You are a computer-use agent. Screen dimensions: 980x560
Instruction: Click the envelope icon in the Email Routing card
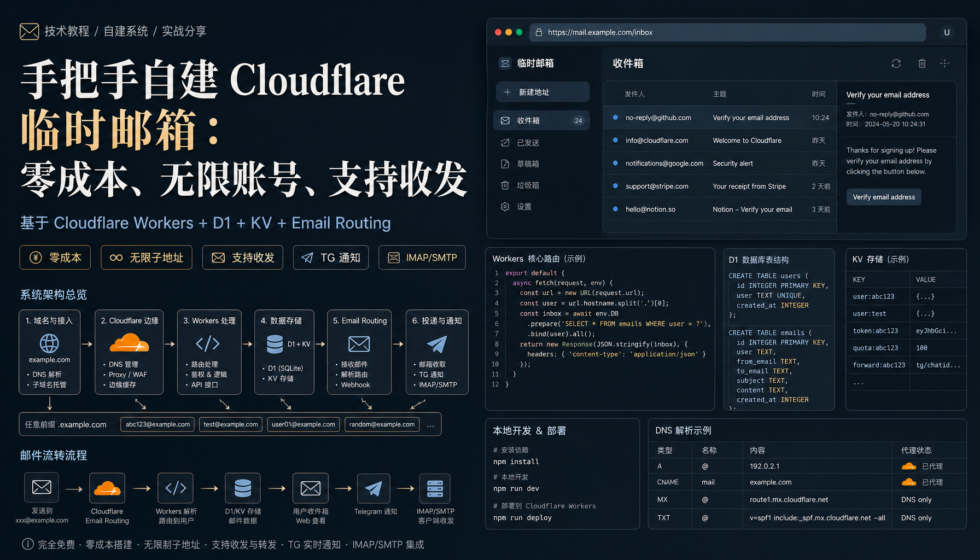(359, 344)
